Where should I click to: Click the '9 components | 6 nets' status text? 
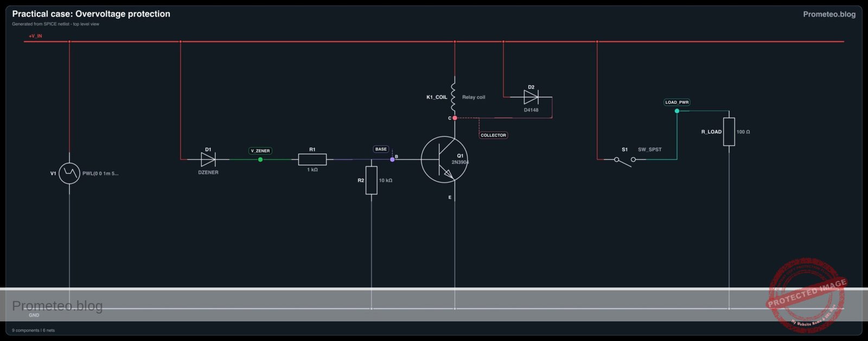pyautogui.click(x=33, y=330)
